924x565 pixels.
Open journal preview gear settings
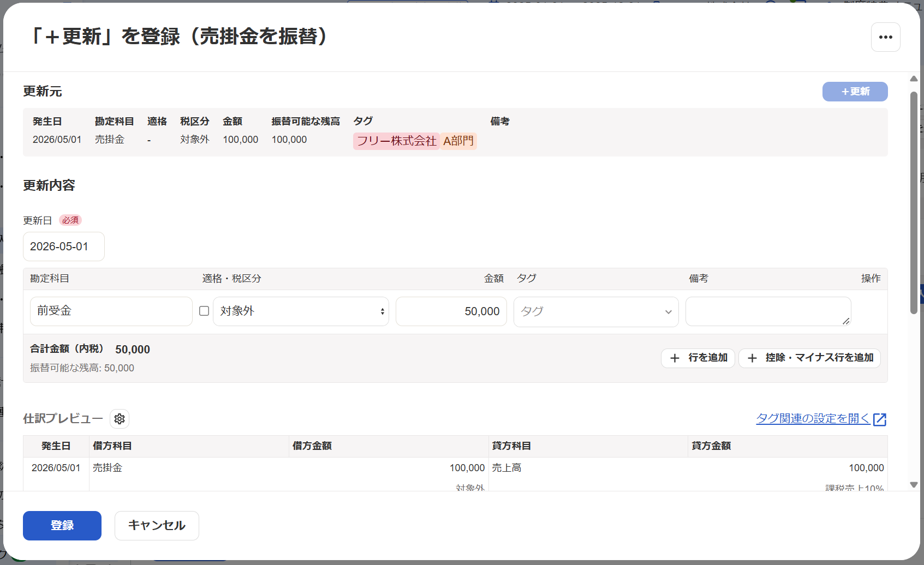click(x=120, y=419)
